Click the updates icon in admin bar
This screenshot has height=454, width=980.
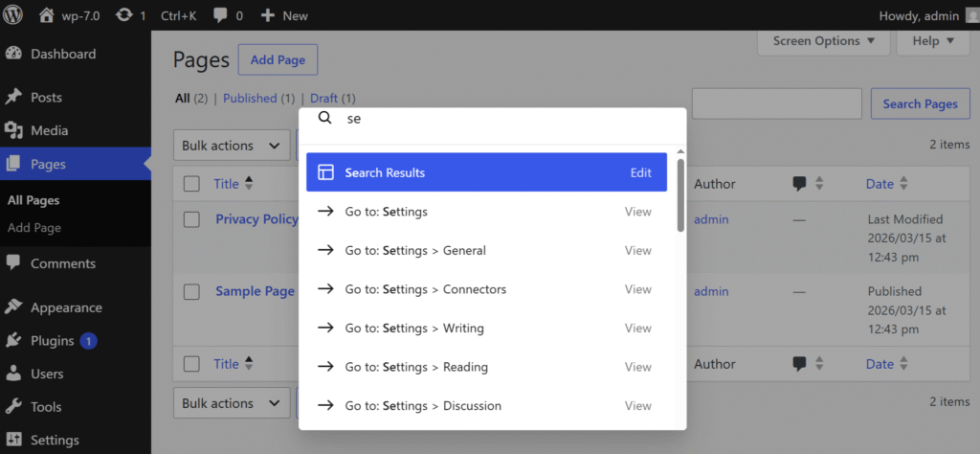124,15
